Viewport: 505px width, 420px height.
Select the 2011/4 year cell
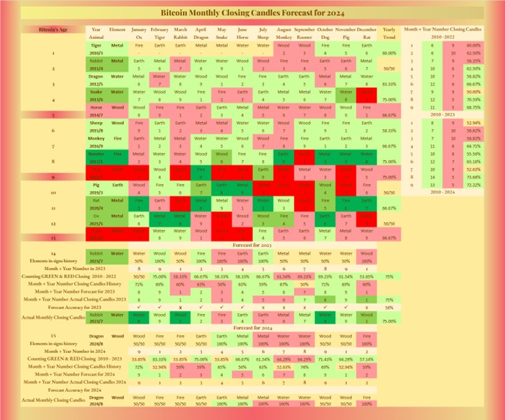(x=96, y=68)
